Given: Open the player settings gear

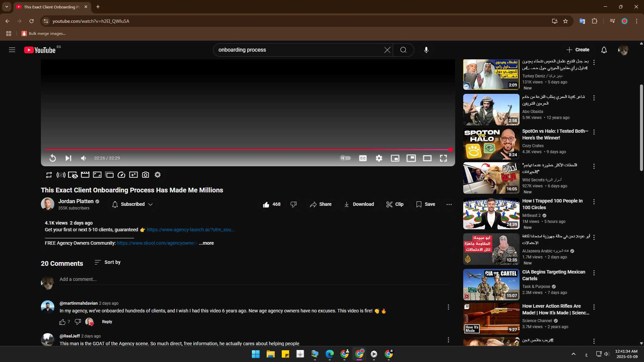Looking at the screenshot, I should [379, 158].
